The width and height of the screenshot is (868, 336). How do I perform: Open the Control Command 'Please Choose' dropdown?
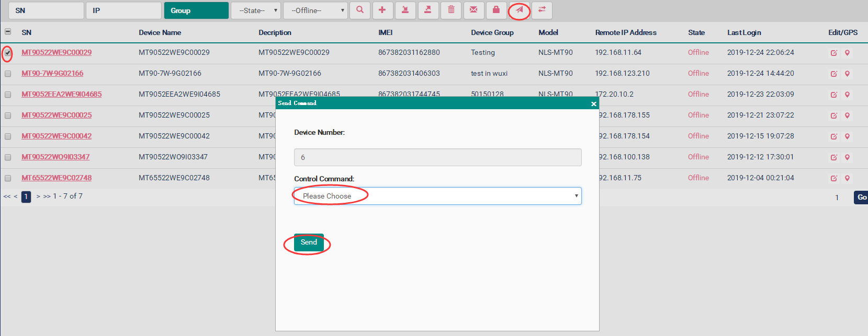(x=437, y=196)
